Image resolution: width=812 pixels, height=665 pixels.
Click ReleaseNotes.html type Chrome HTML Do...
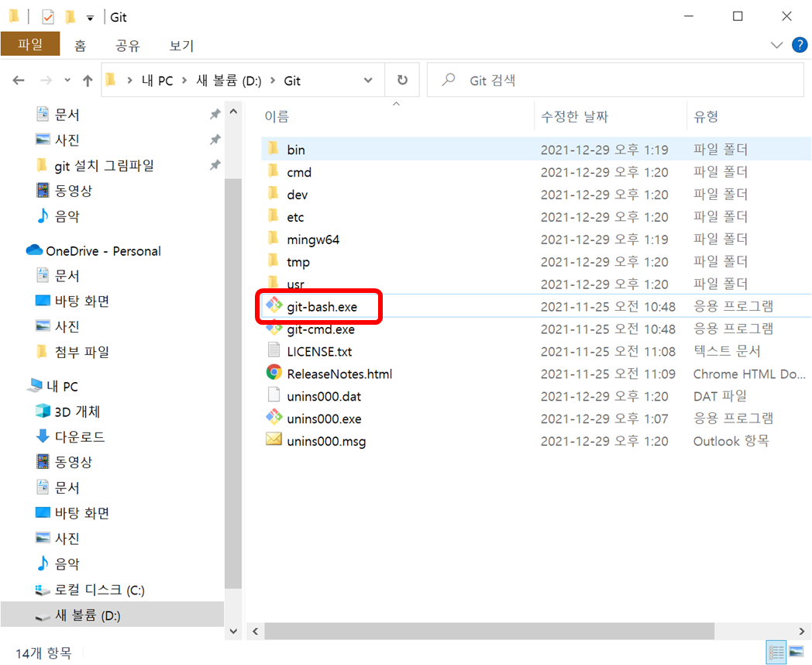pos(749,374)
